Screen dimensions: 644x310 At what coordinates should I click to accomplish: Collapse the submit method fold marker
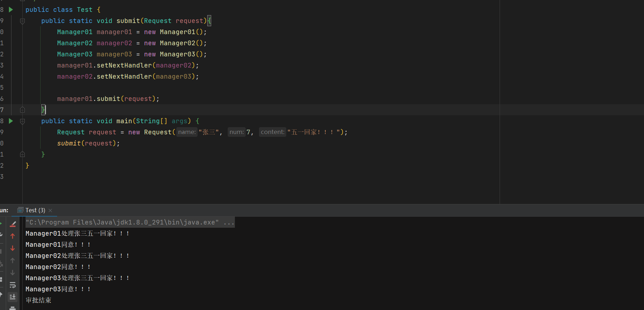click(x=22, y=21)
